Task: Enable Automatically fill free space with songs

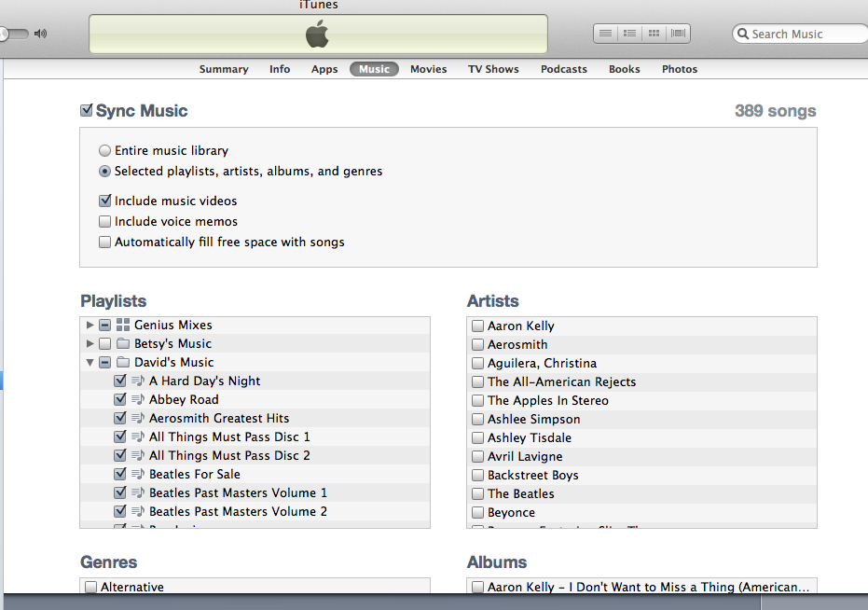Action: tap(104, 243)
